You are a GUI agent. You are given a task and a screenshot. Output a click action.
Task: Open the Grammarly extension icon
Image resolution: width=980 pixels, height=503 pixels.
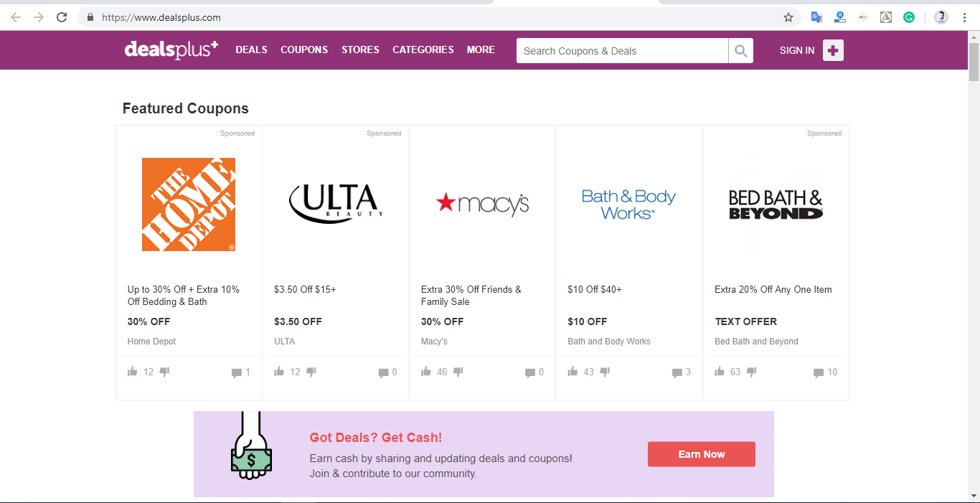909,17
